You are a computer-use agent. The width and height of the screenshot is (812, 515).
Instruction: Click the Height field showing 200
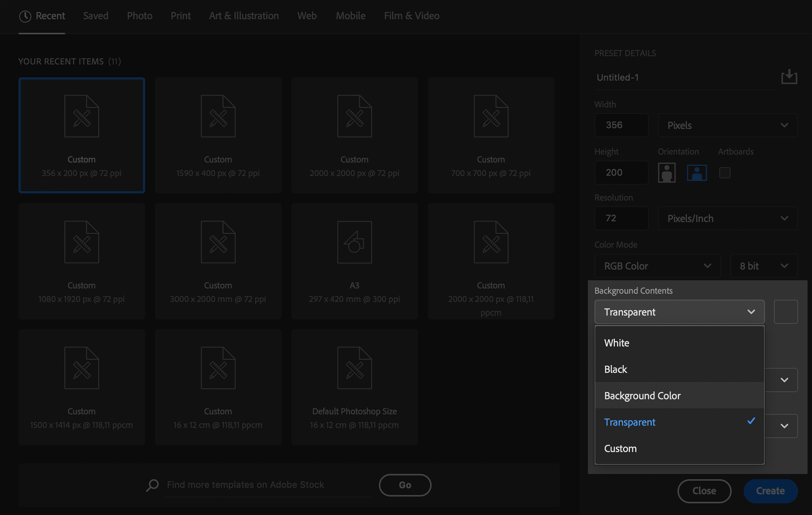[621, 173]
